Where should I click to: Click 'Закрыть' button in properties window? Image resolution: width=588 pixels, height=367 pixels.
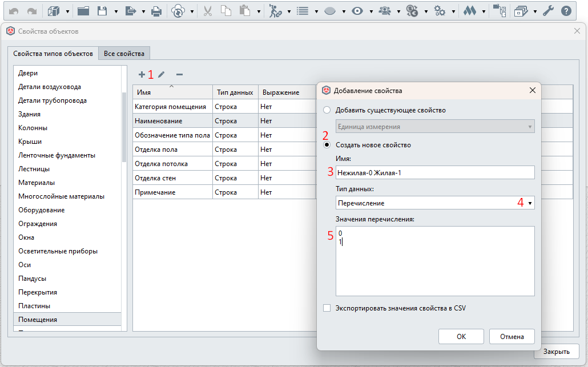[557, 352]
